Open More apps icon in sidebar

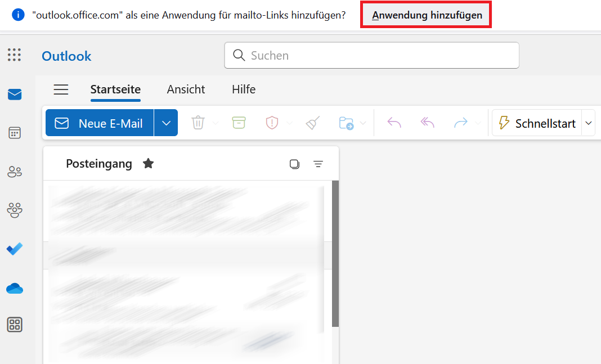(x=15, y=325)
